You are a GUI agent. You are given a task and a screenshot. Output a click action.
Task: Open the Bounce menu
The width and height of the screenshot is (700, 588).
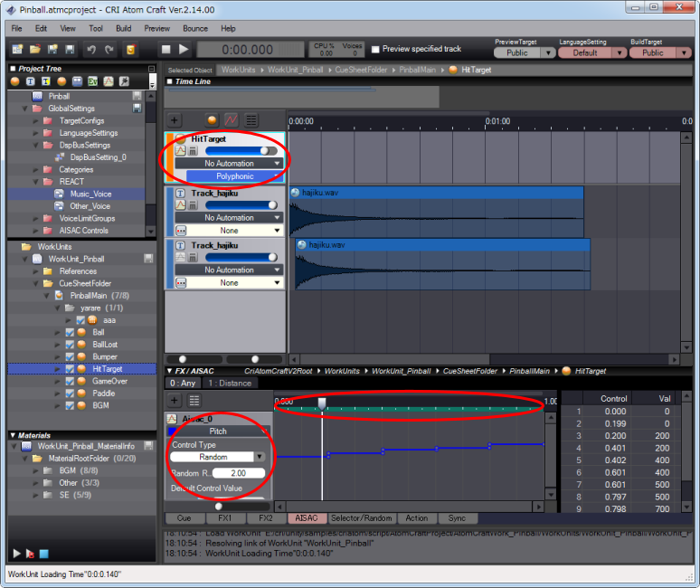pyautogui.click(x=194, y=28)
